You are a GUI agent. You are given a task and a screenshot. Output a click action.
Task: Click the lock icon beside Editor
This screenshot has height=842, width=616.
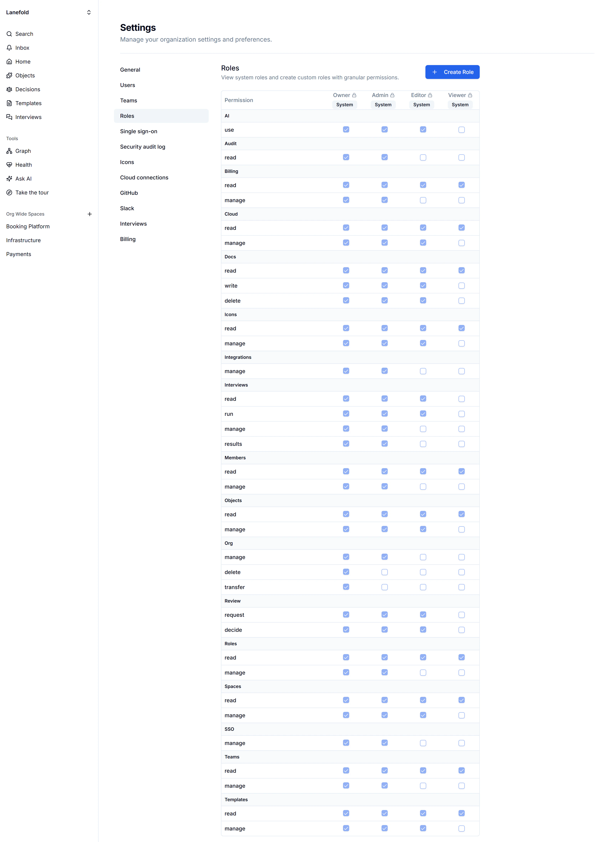(430, 95)
